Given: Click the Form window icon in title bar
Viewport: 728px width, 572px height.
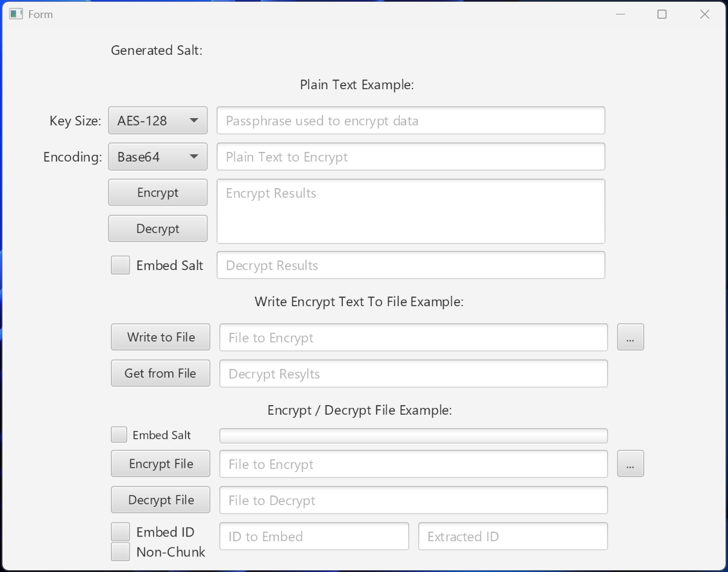Looking at the screenshot, I should click(x=16, y=14).
